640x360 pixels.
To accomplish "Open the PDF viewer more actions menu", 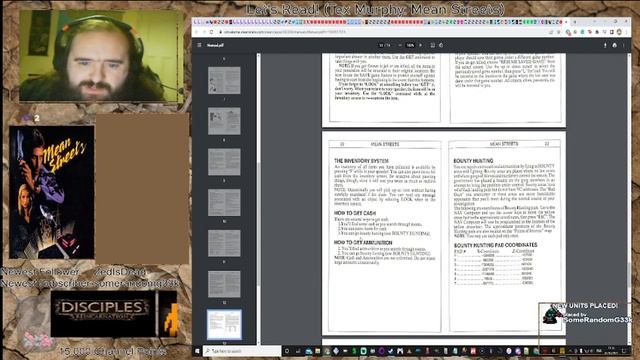I will 624,45.
